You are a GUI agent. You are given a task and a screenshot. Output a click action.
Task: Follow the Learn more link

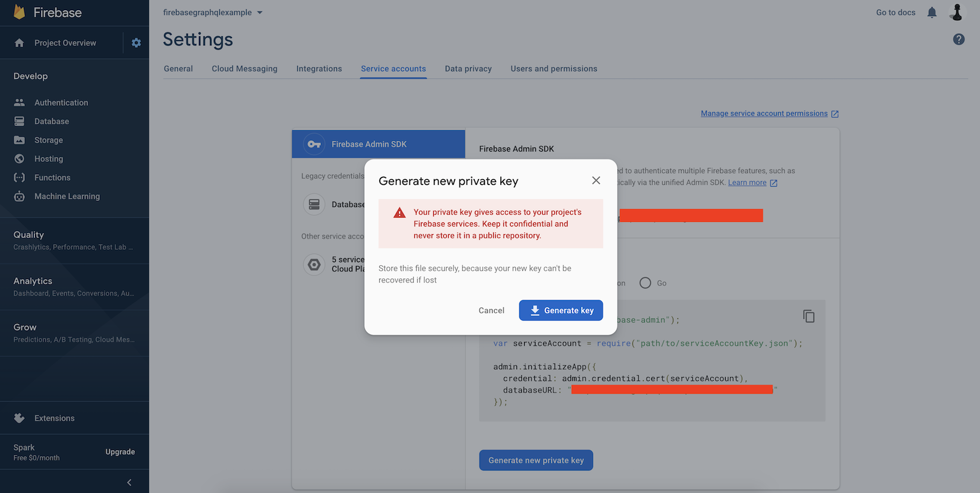point(747,183)
